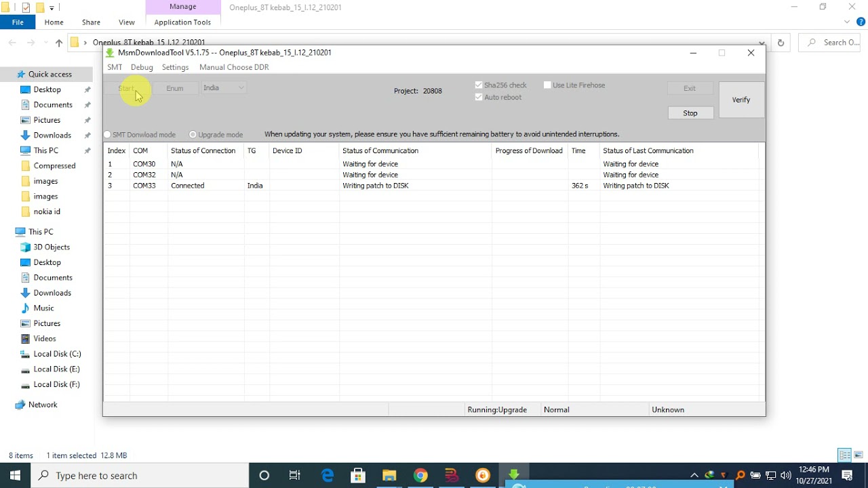The image size is (868, 488).
Task: Click the Explorer search box
Action: [831, 43]
